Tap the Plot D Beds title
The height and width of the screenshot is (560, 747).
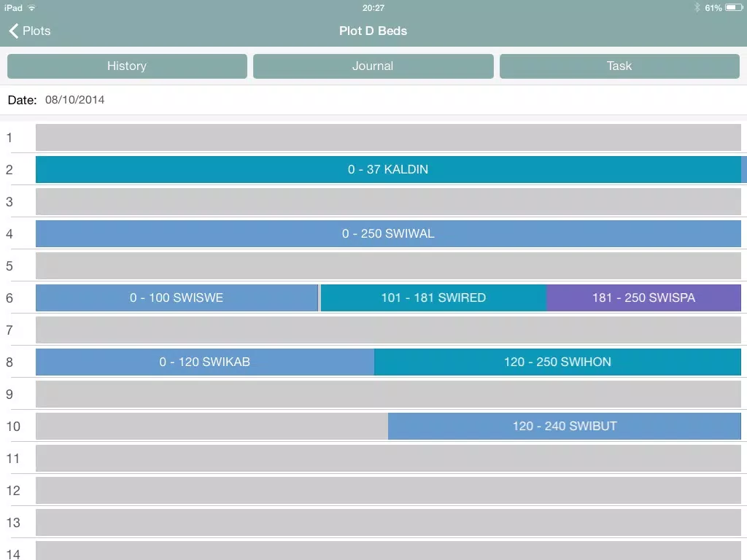click(x=373, y=31)
